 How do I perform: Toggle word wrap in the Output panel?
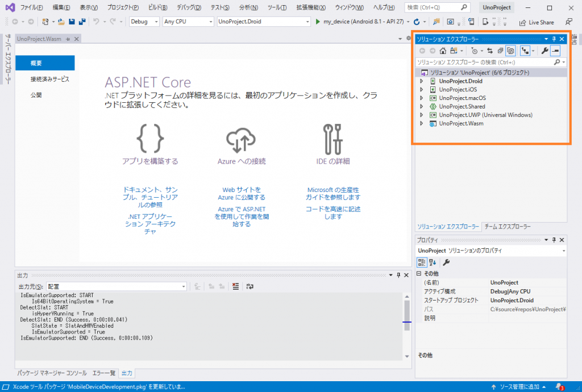click(250, 287)
